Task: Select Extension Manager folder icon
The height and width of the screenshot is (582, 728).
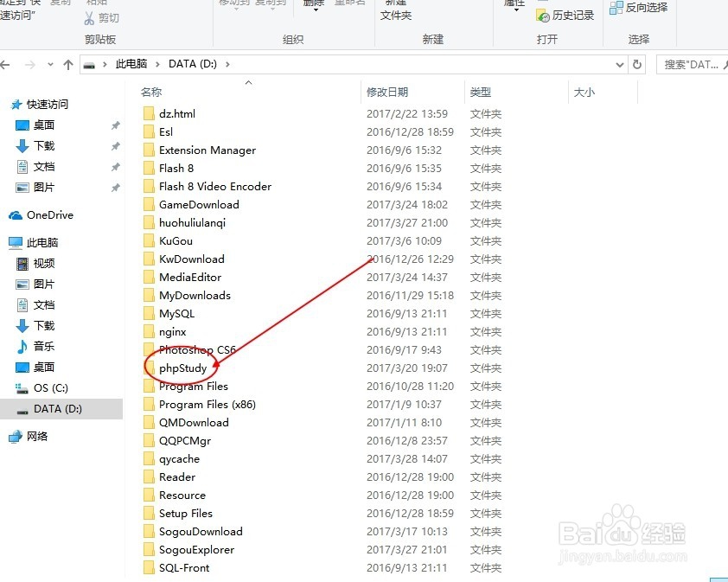Action: coord(149,150)
